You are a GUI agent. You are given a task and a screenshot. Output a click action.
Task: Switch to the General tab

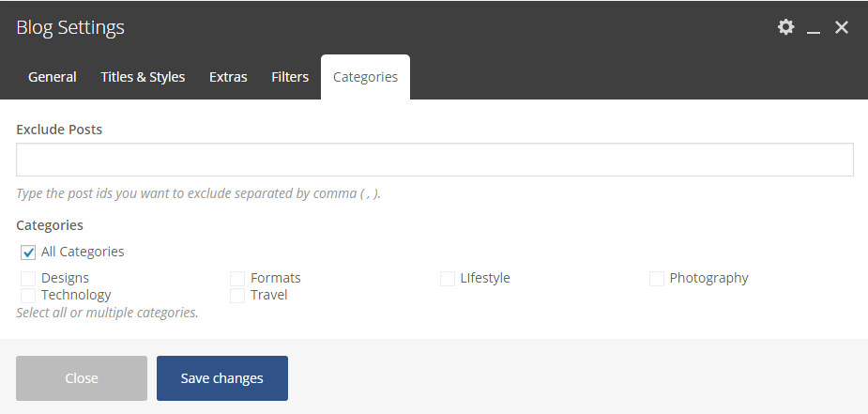pyautogui.click(x=53, y=77)
